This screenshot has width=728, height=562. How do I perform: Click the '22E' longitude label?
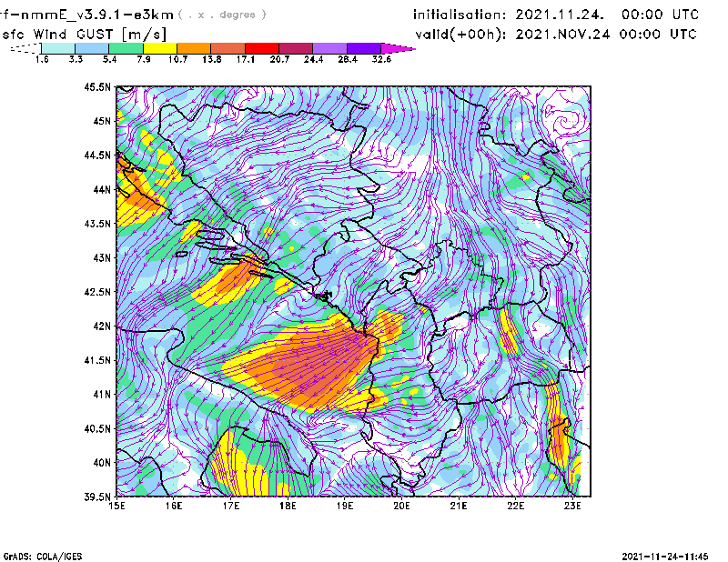click(x=516, y=506)
